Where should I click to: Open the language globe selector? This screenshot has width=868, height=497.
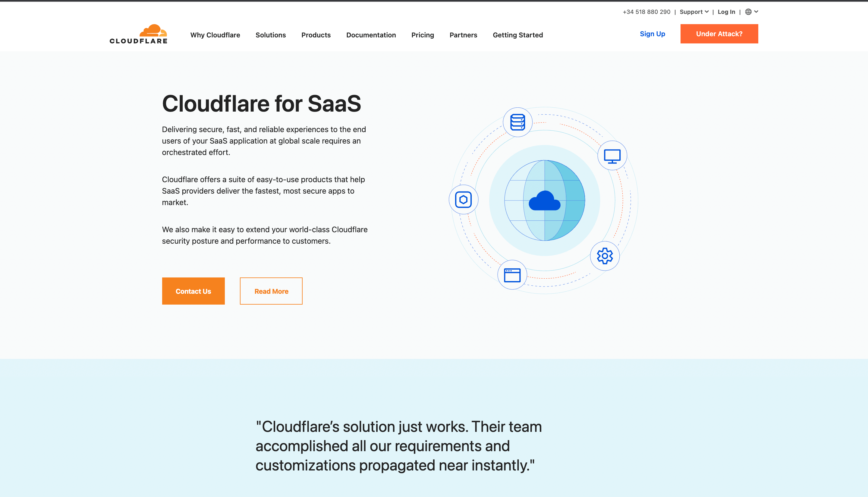[748, 11]
